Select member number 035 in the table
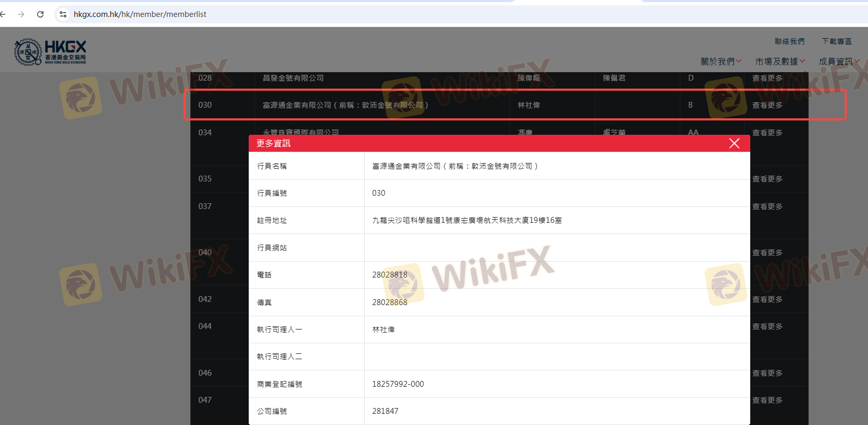Viewport: 868px width, 425px height. [205, 179]
